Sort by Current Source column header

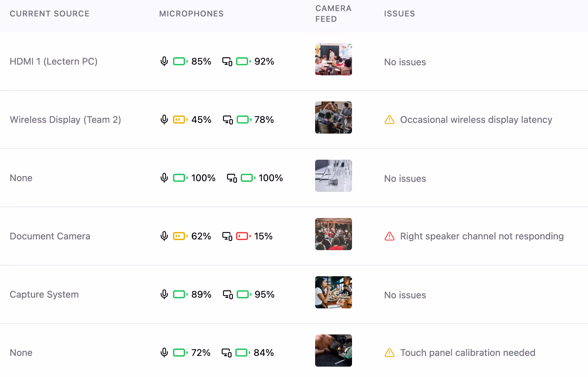click(x=50, y=14)
